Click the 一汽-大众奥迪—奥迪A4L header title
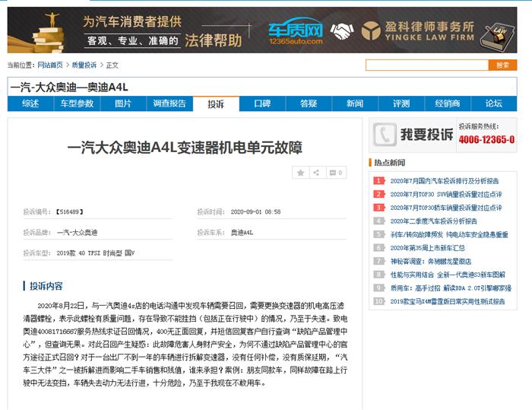The image size is (532, 410). click(69, 87)
